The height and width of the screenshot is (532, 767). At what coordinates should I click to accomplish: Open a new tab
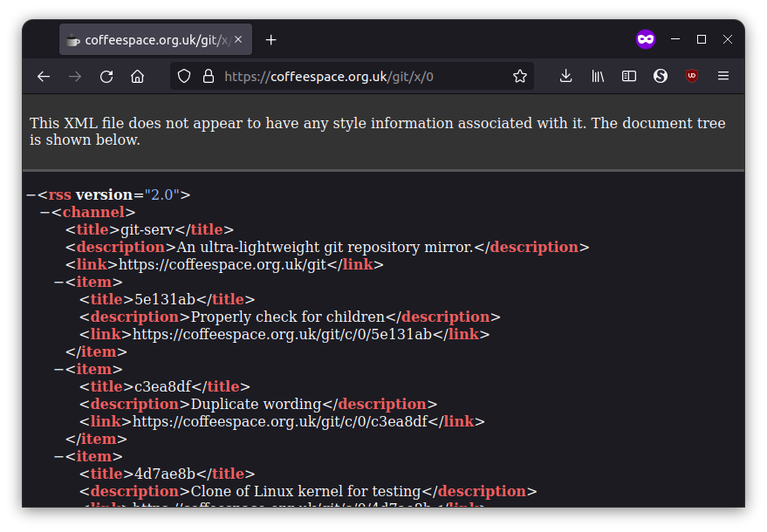point(271,39)
